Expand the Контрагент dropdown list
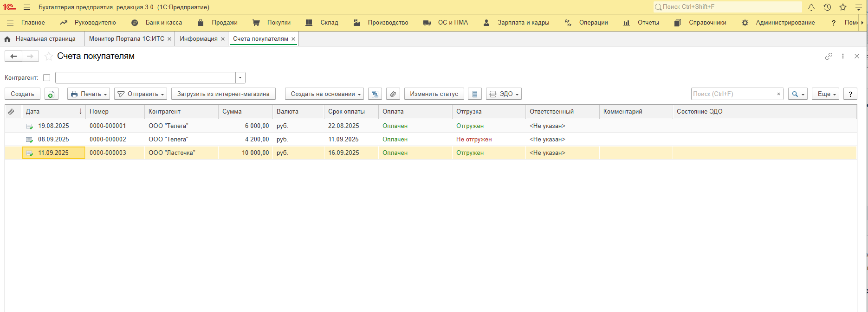Image resolution: width=868 pixels, height=312 pixels. (240, 78)
